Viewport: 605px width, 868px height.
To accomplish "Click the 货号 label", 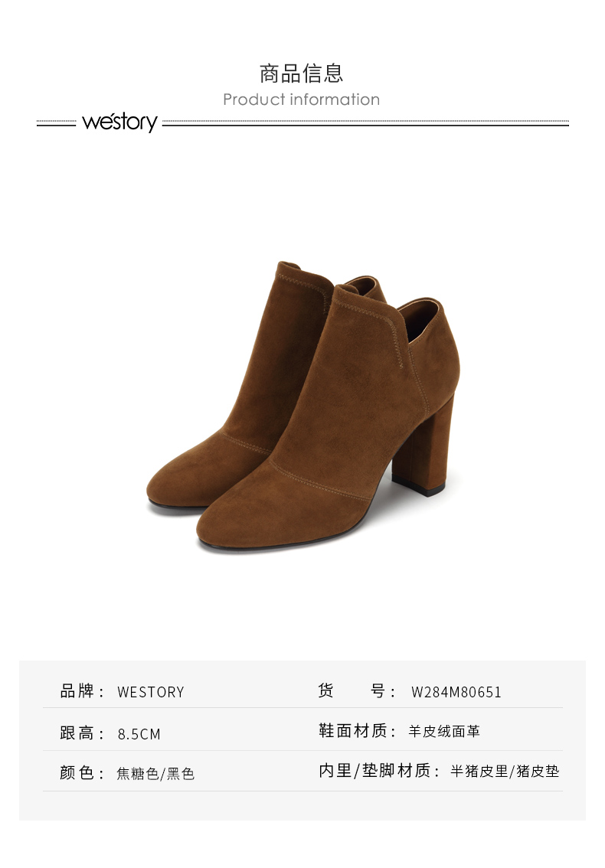I will [356, 691].
